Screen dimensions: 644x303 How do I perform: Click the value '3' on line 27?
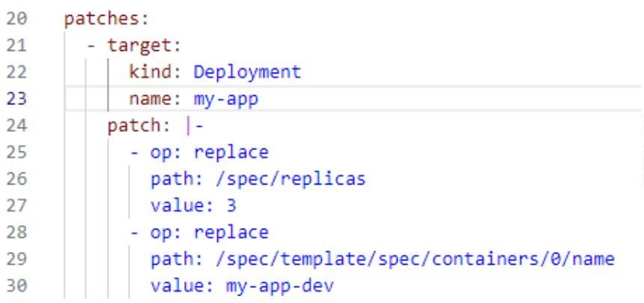pyautogui.click(x=231, y=205)
